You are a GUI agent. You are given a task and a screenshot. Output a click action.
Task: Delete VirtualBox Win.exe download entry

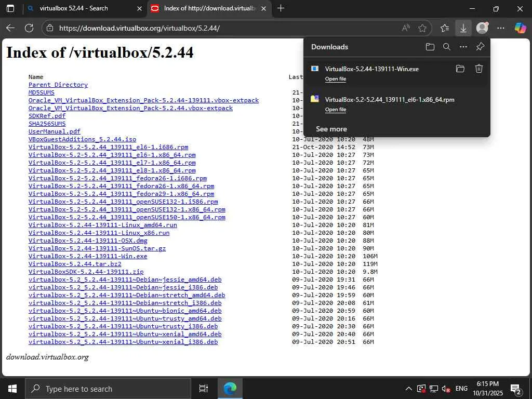478,69
